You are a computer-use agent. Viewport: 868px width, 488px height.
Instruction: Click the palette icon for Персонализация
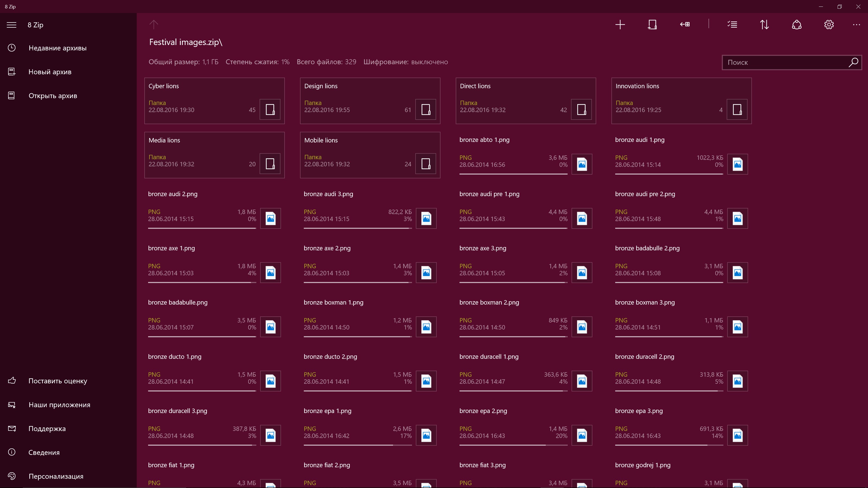click(12, 476)
